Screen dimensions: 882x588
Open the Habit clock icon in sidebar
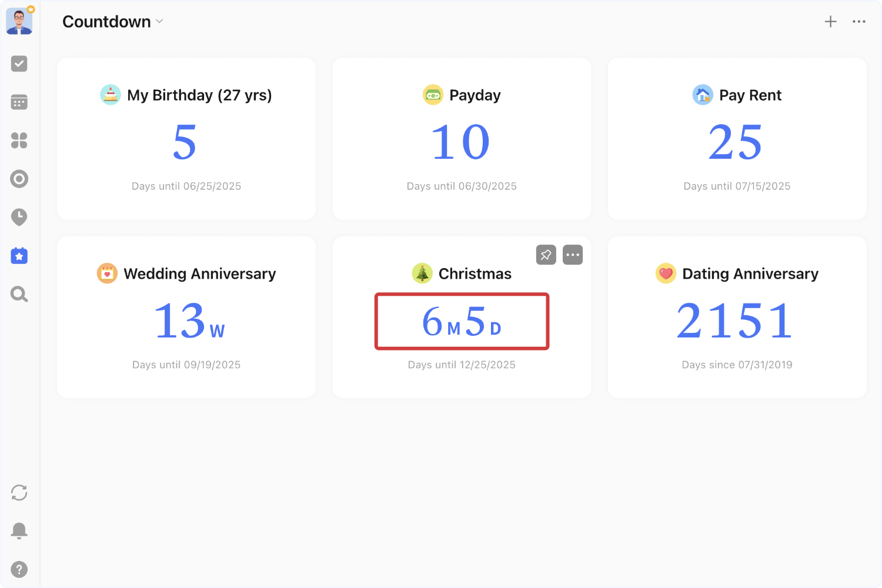(x=19, y=217)
